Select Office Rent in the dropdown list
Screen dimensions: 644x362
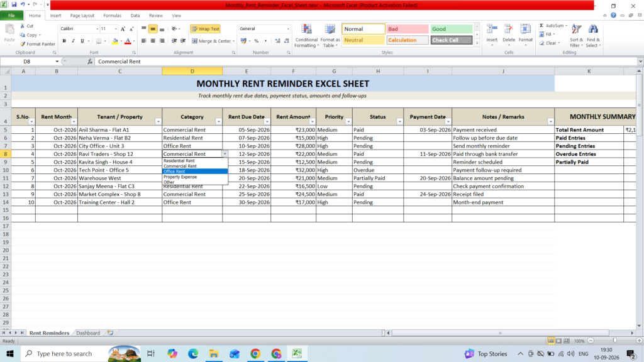pos(195,172)
